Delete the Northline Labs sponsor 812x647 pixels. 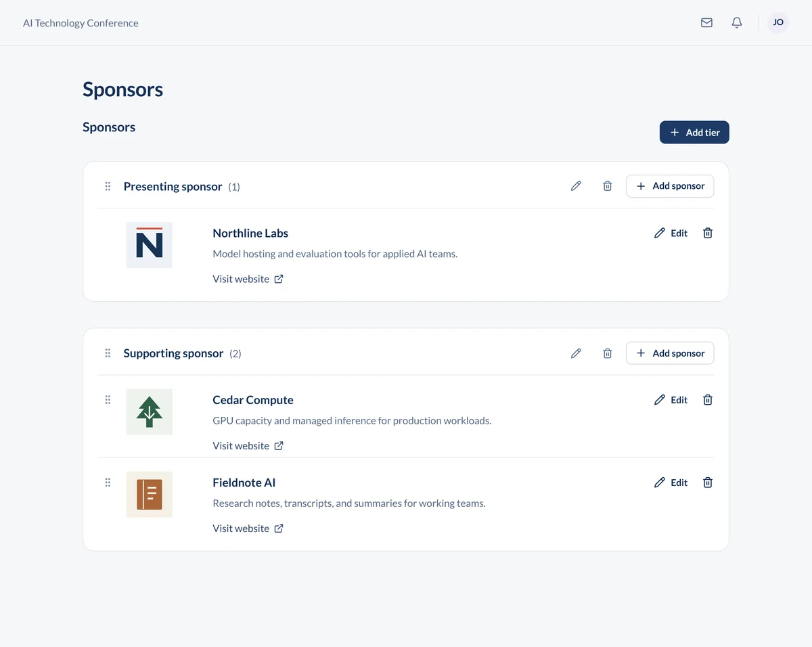click(708, 233)
